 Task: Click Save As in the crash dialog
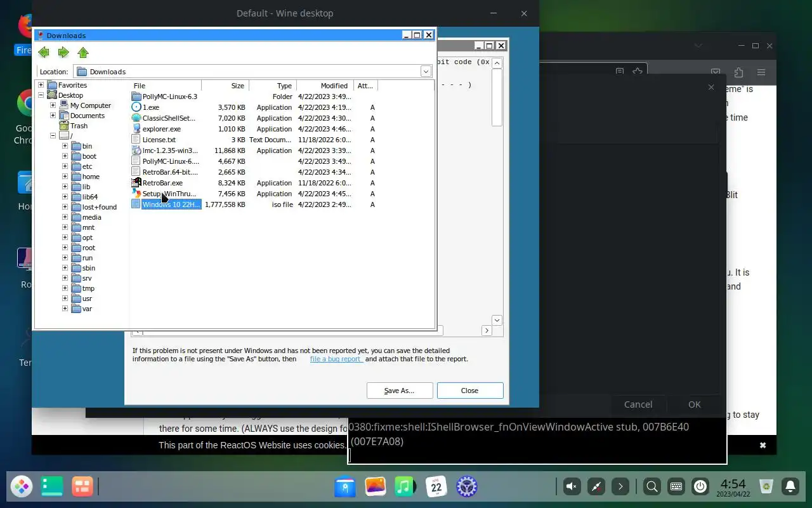[400, 391]
